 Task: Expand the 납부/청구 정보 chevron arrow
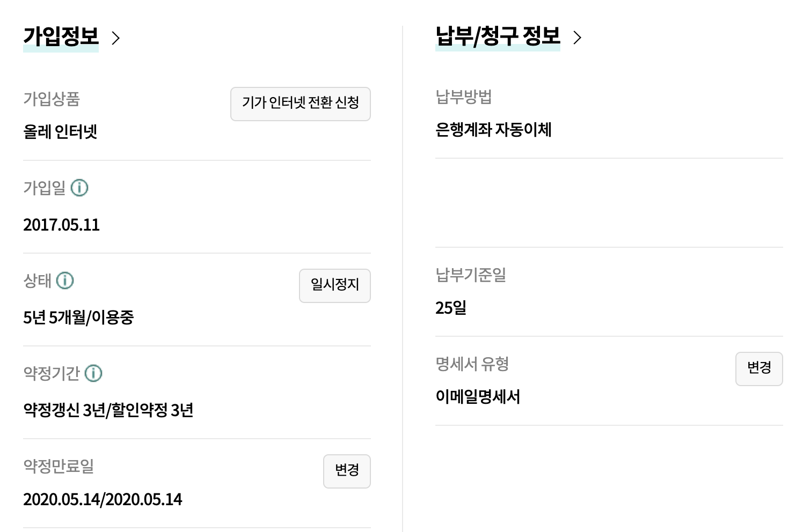tap(577, 38)
